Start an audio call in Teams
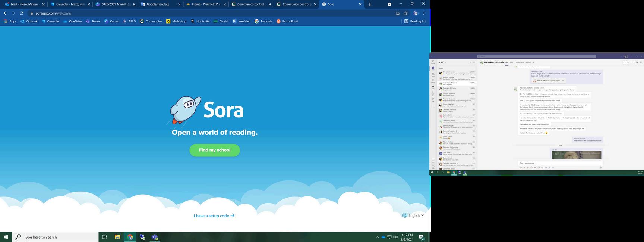644x242 pixels. click(x=628, y=62)
